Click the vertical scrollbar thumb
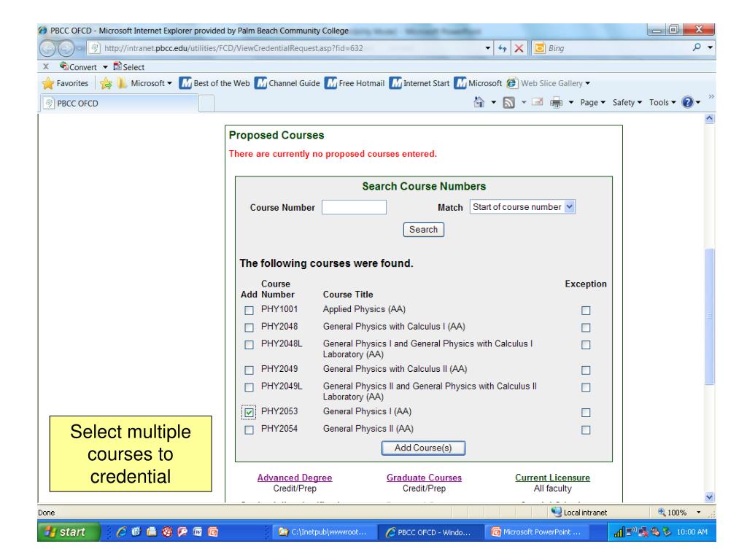This screenshot has width=747, height=560. [x=709, y=316]
